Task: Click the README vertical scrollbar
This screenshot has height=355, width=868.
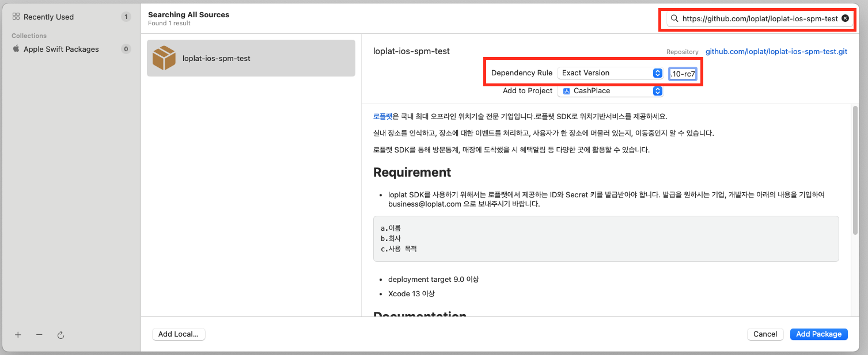Action: coord(855,170)
